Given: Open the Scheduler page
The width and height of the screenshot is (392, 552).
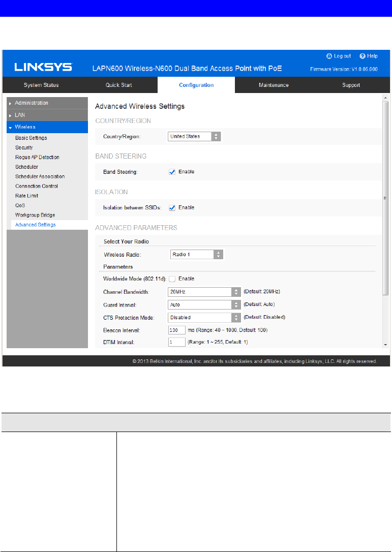Looking at the screenshot, I should 27,167.
